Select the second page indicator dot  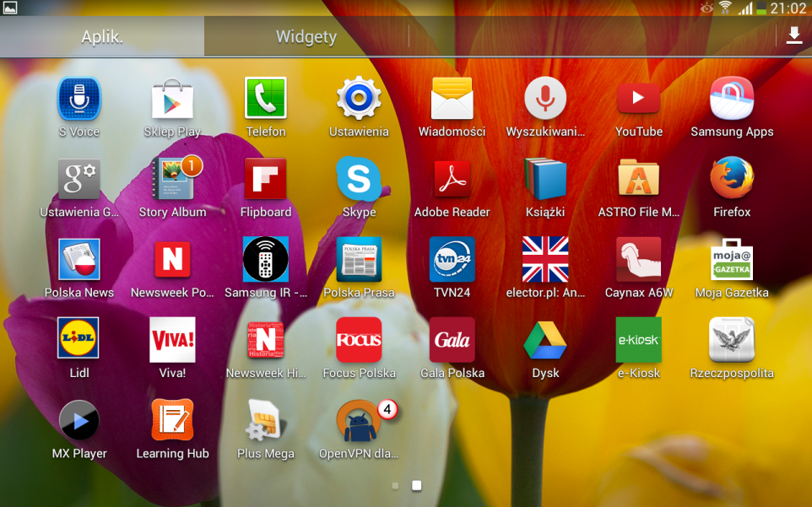tap(416, 485)
